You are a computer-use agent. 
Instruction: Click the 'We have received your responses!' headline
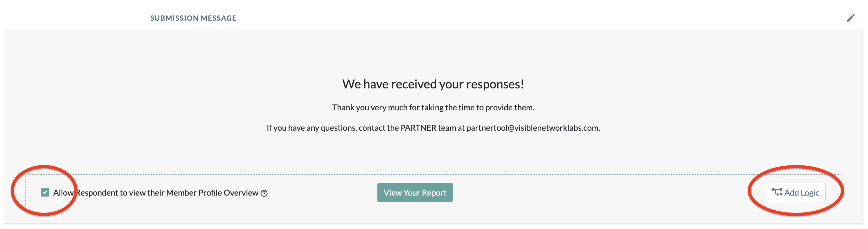(433, 84)
